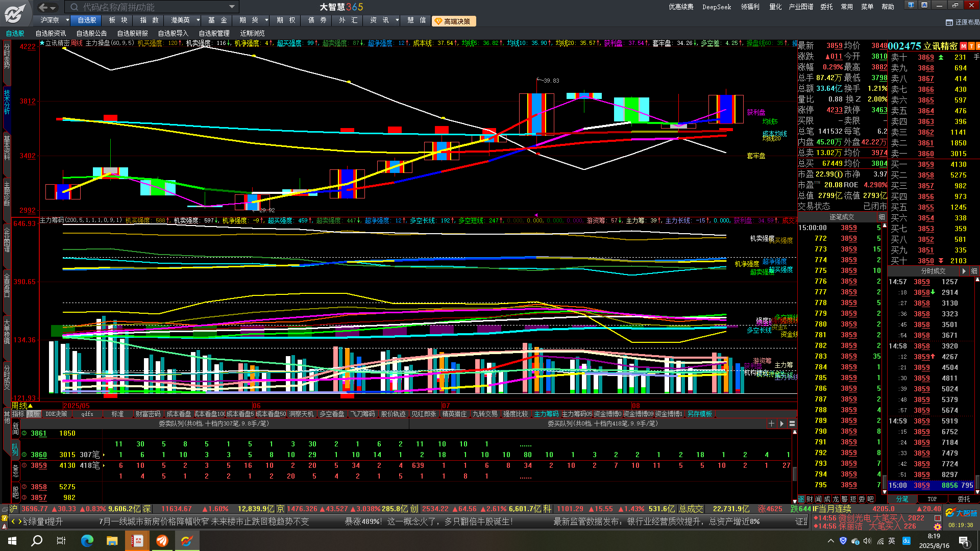Select the 财富密码 indicator template
980x551 pixels.
click(x=148, y=414)
